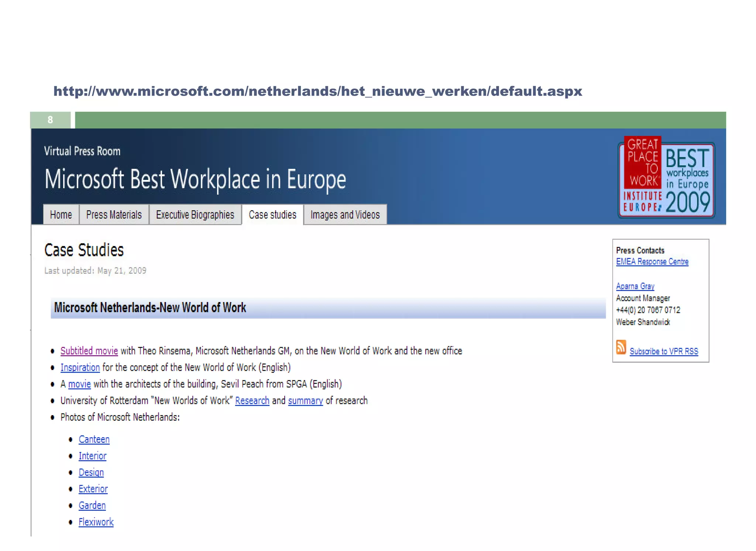
Task: Open the Home tab
Action: (x=61, y=215)
